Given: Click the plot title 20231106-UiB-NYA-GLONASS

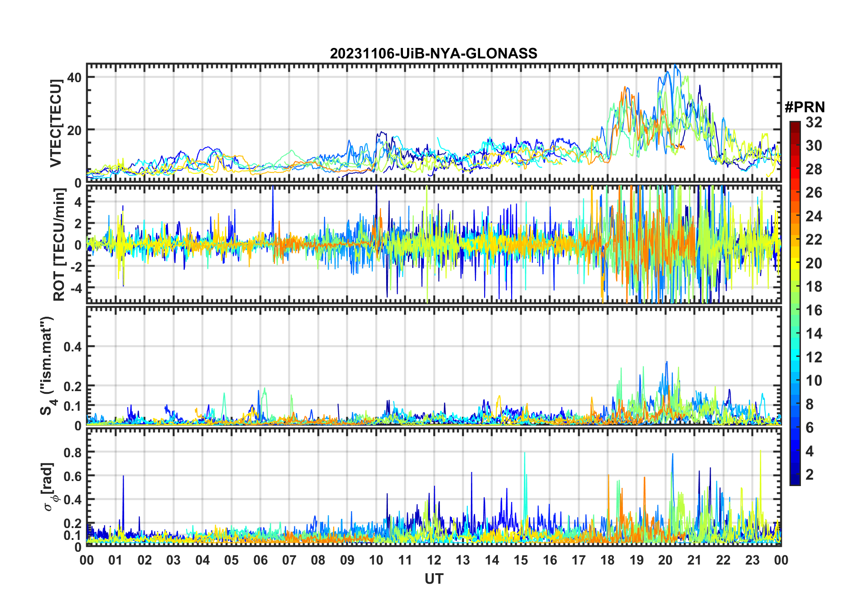Looking at the screenshot, I should pyautogui.click(x=434, y=53).
